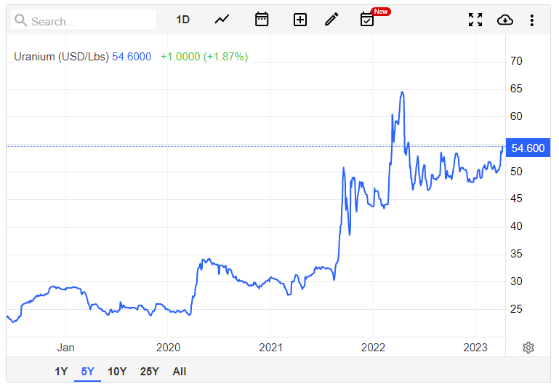Viewport: 559px width, 392px height.
Task: Select the All range tab
Action: click(180, 372)
